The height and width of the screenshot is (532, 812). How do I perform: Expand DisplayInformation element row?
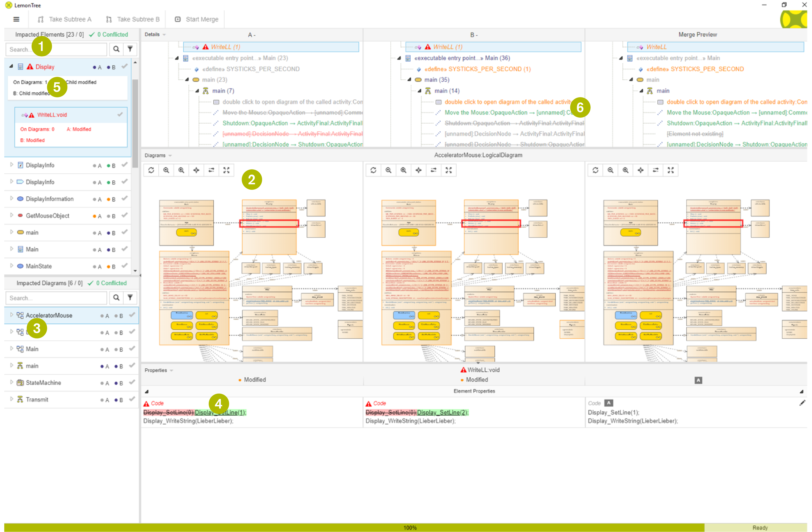(x=12, y=198)
